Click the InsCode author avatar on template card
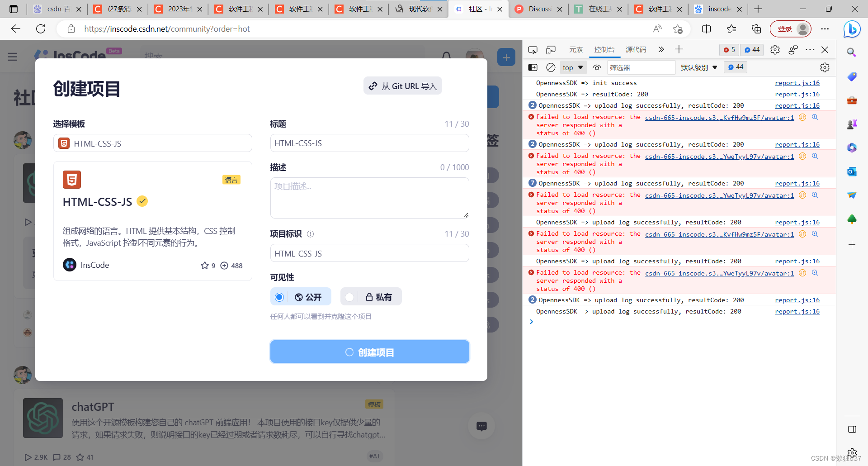This screenshot has height=466, width=868. (70, 265)
